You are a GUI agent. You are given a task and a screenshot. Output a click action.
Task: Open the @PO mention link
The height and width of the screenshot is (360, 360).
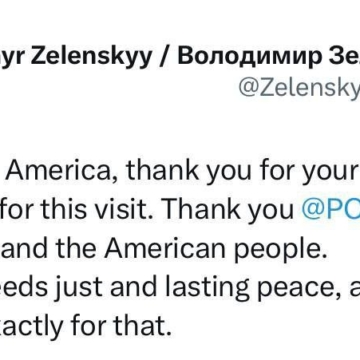click(x=331, y=212)
